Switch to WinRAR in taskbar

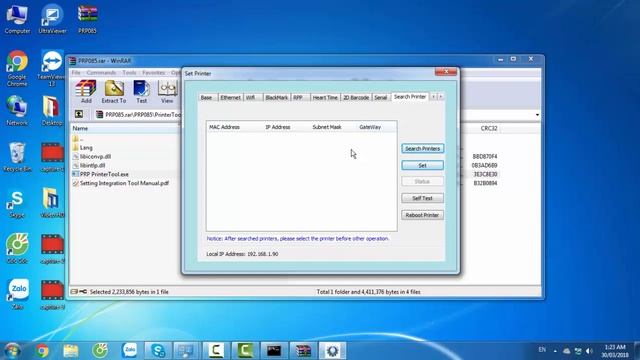(x=303, y=351)
